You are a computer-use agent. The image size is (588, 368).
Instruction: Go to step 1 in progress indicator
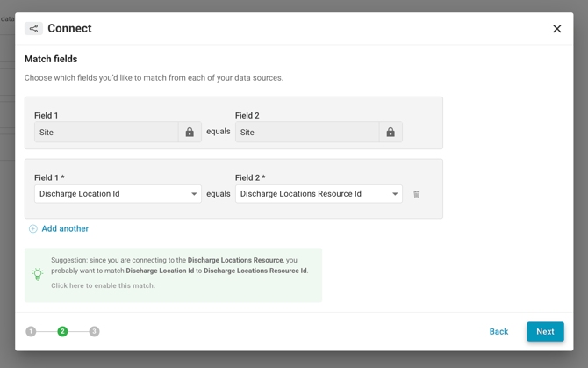[x=31, y=332]
